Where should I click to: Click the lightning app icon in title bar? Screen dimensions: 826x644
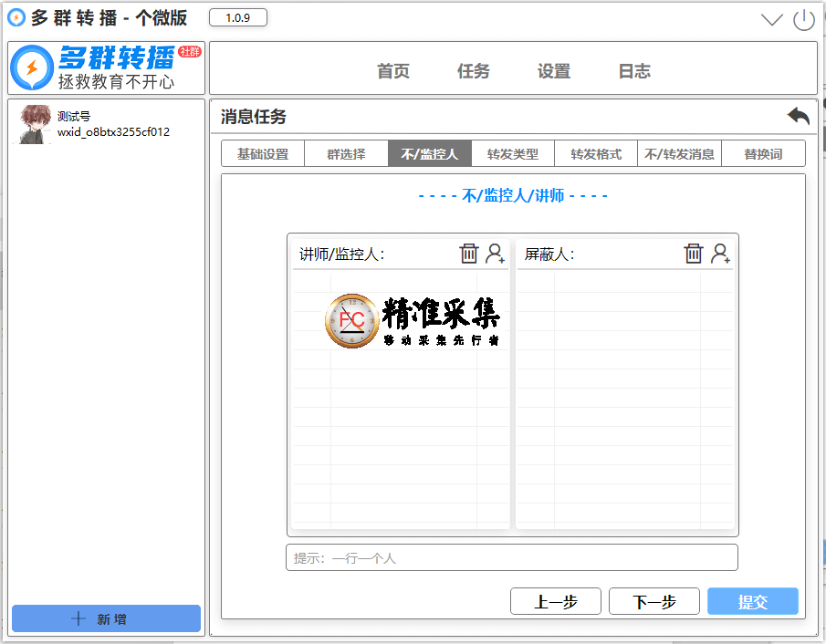pyautogui.click(x=16, y=18)
